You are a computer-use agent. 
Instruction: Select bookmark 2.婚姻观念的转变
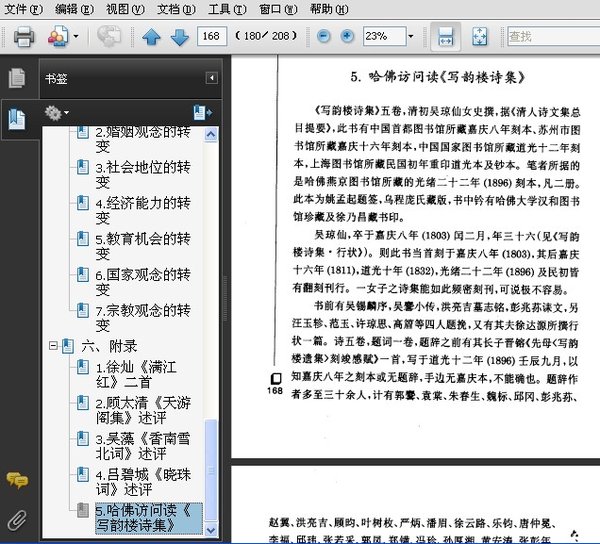coord(143,139)
